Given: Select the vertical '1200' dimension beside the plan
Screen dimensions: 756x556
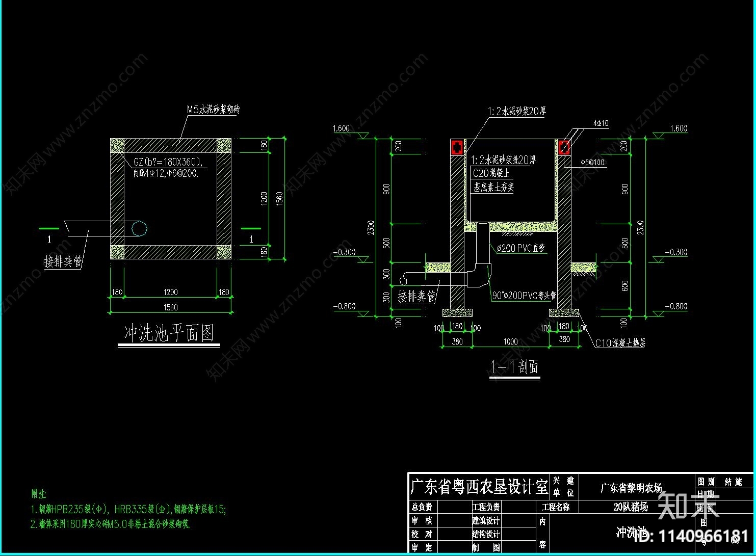Looking at the screenshot, I should click(x=264, y=199).
